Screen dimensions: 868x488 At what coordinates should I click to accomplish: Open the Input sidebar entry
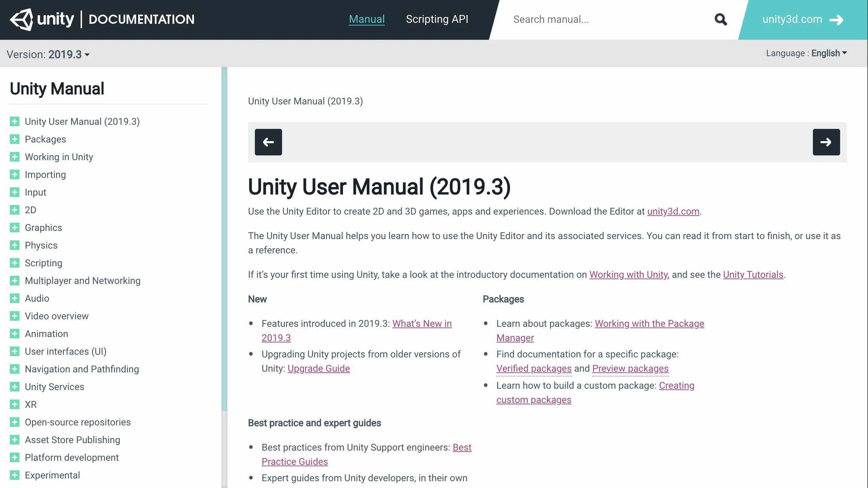click(35, 192)
